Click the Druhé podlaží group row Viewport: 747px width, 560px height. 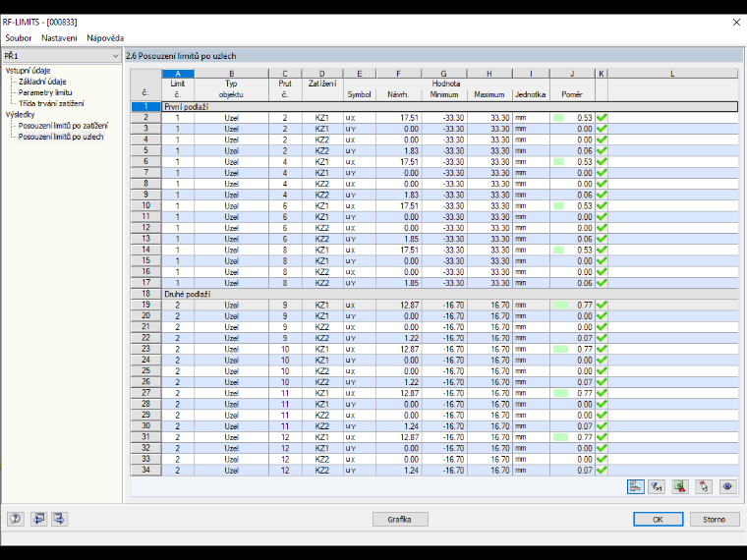pos(449,294)
